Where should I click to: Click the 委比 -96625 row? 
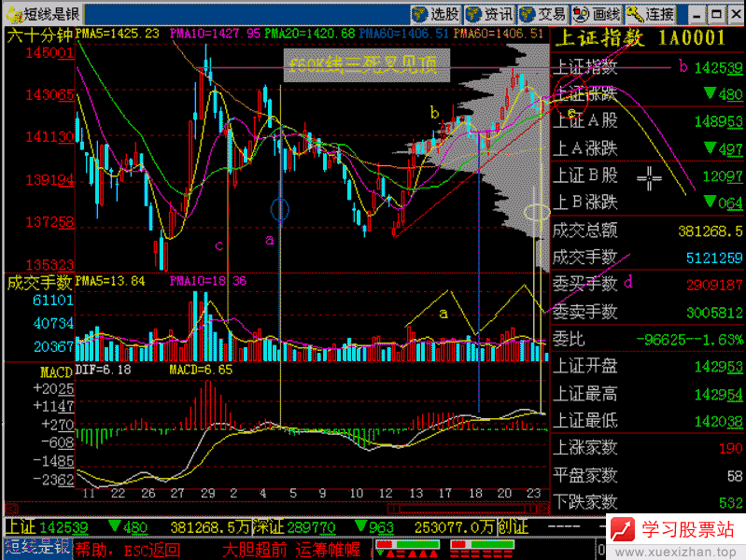point(648,339)
